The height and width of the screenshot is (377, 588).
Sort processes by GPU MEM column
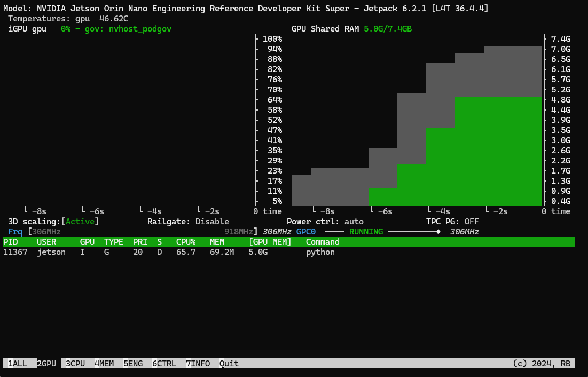[x=270, y=242]
